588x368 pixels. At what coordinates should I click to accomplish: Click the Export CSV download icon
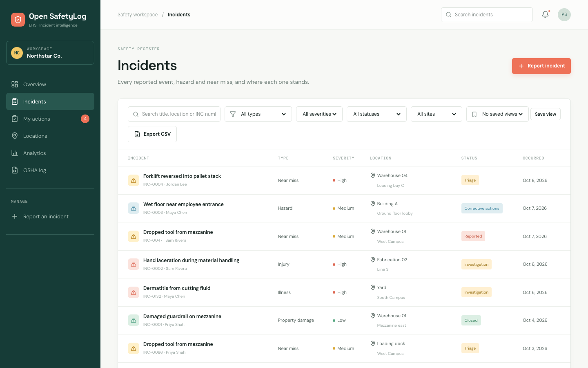click(x=137, y=134)
